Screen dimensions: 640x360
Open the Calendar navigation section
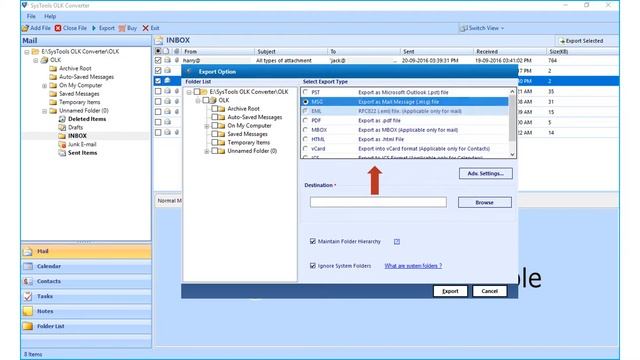pyautogui.click(x=86, y=267)
